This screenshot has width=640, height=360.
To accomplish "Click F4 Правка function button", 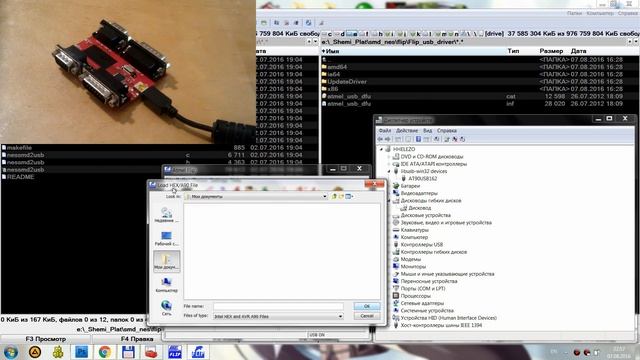I will (137, 339).
